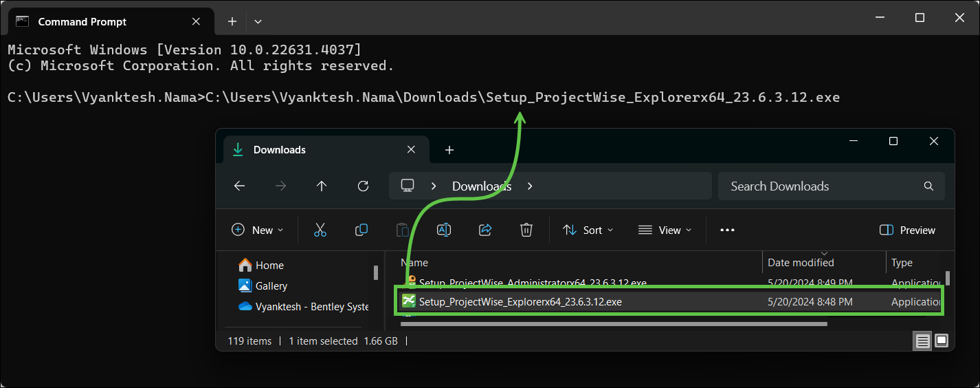
Task: Go forward in File Explorer
Action: click(280, 186)
